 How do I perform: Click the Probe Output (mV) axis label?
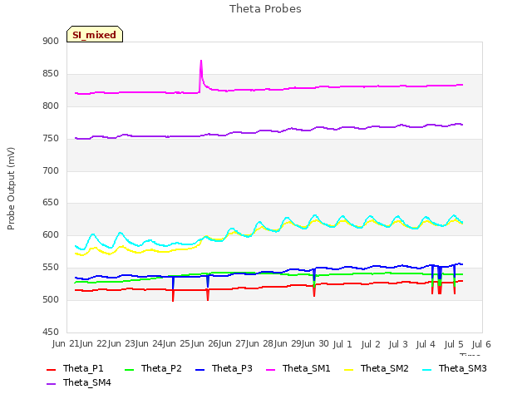click(11, 189)
